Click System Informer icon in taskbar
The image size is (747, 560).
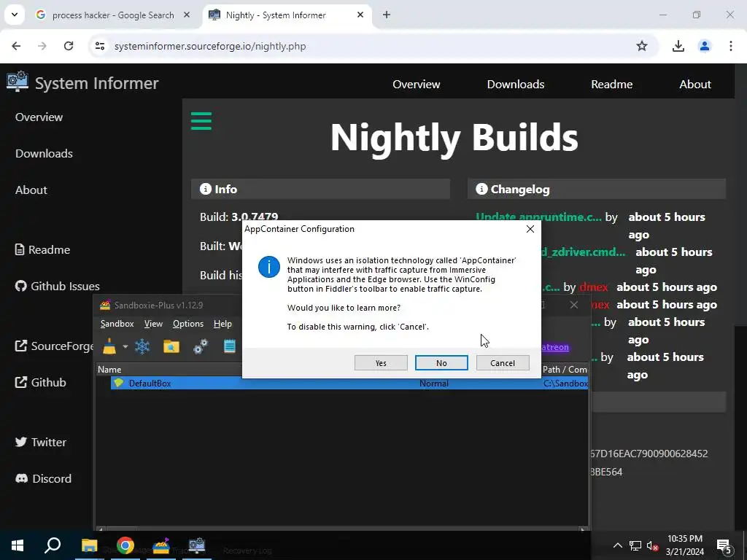coord(197,545)
